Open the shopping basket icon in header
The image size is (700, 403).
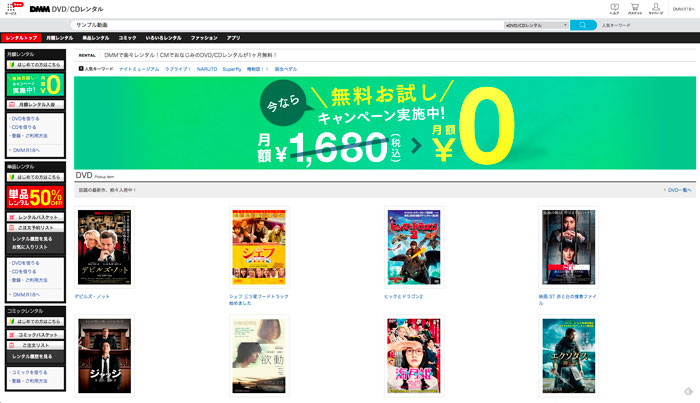[x=634, y=8]
